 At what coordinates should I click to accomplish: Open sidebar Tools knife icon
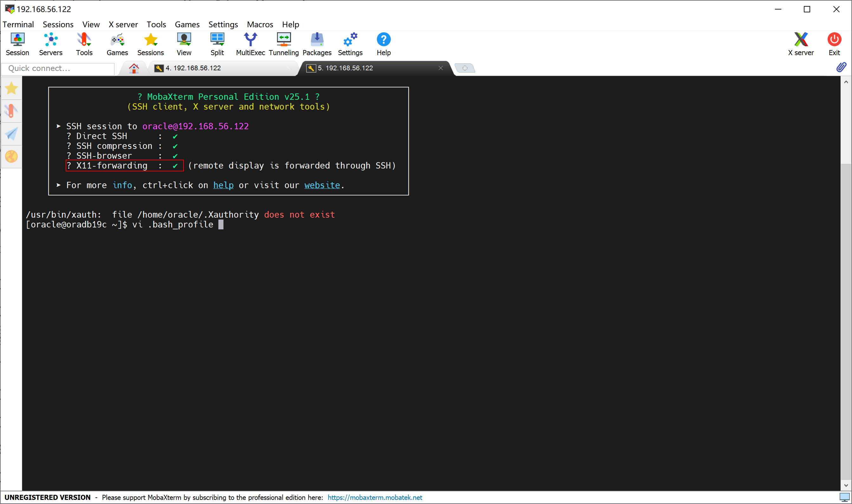click(11, 111)
